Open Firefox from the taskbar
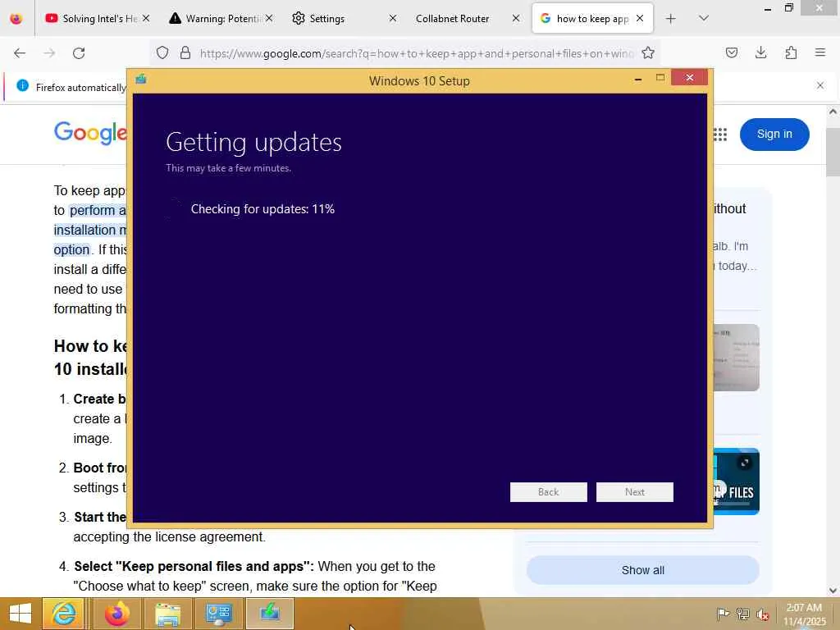 click(116, 614)
